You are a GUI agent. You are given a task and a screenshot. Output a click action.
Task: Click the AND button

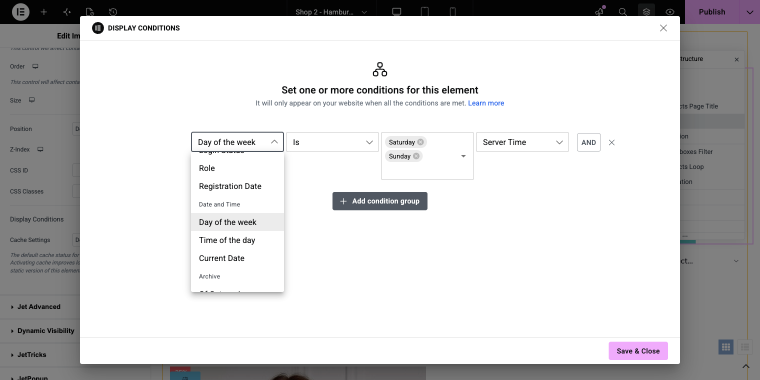(x=589, y=142)
